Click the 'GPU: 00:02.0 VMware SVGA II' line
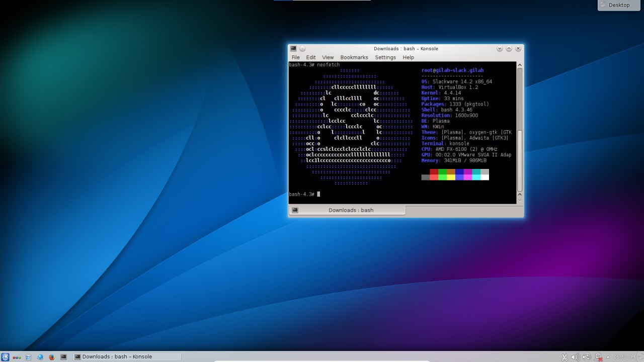This screenshot has width=644, height=362. click(466, 155)
